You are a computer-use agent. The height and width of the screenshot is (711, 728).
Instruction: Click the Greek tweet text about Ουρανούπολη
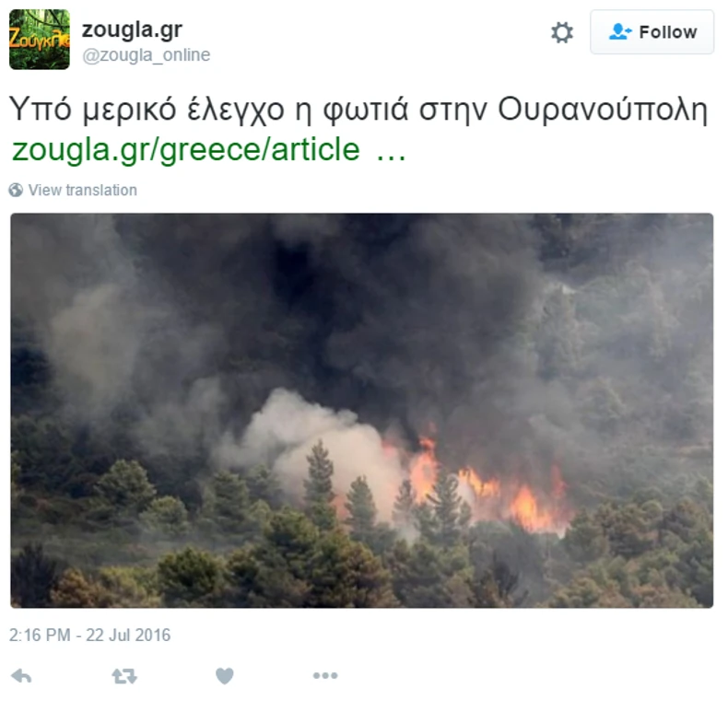358,111
